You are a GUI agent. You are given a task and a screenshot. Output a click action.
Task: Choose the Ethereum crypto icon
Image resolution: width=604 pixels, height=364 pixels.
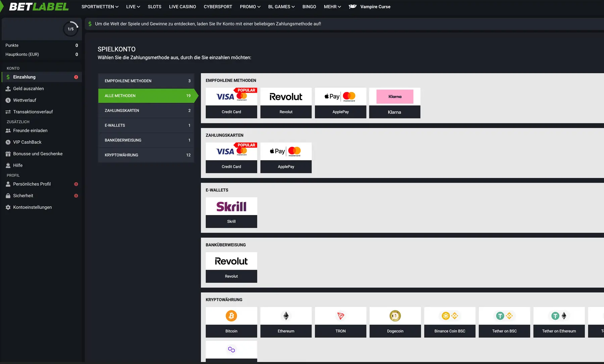point(286,316)
